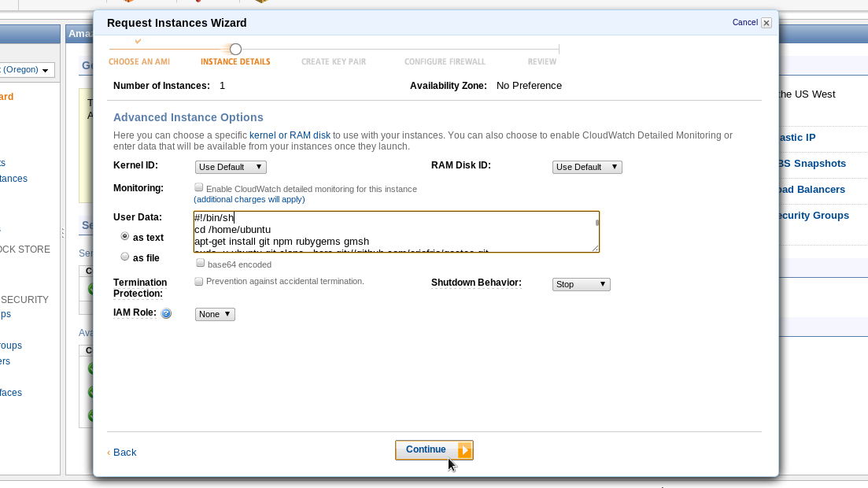Go to the Choose an AMI step
The height and width of the screenshot is (488, 868).
coord(139,61)
